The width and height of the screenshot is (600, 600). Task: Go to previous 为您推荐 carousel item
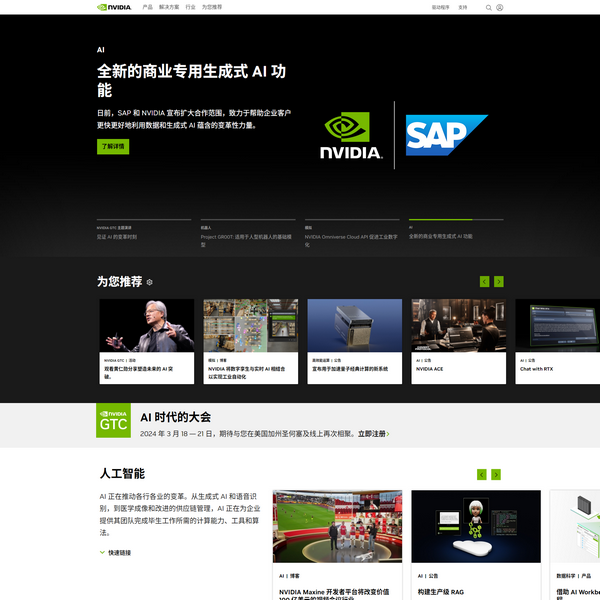click(x=484, y=282)
